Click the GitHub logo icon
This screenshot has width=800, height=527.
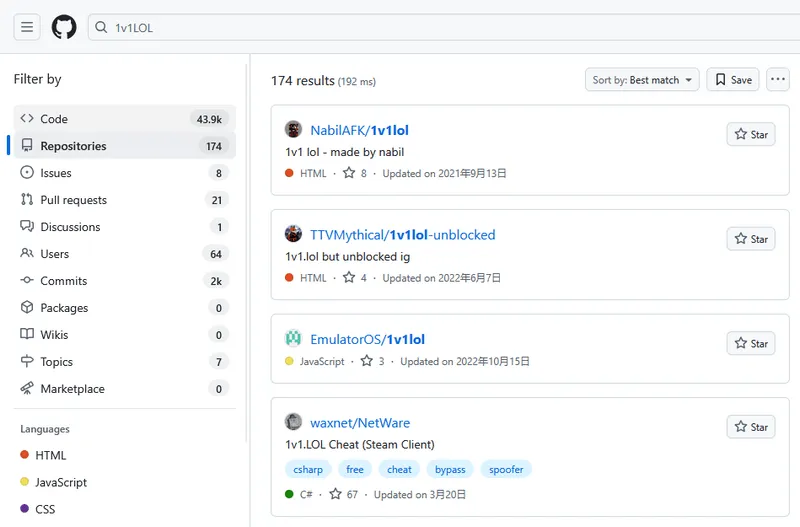pyautogui.click(x=64, y=27)
